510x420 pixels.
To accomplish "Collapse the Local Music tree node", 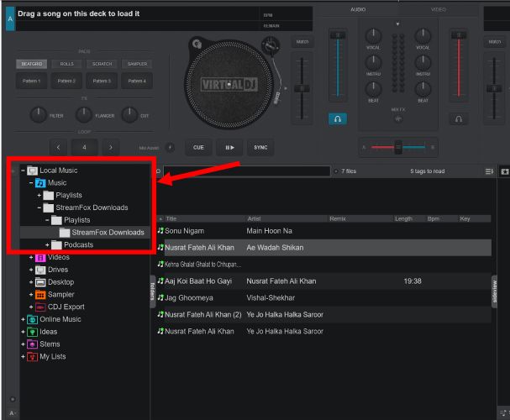I will tap(22, 171).
